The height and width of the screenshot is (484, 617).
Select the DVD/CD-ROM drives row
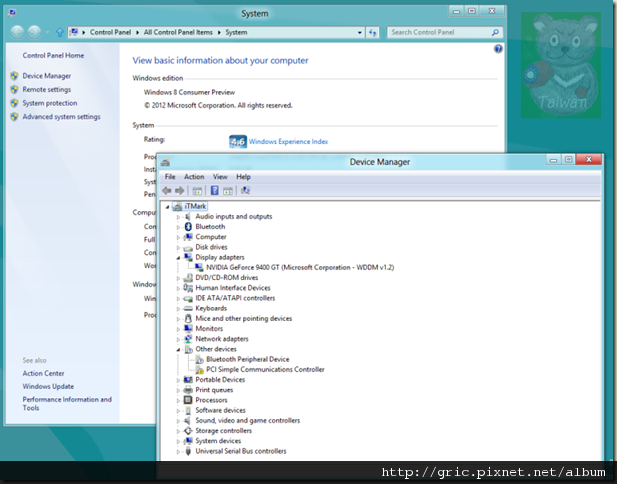tap(227, 278)
